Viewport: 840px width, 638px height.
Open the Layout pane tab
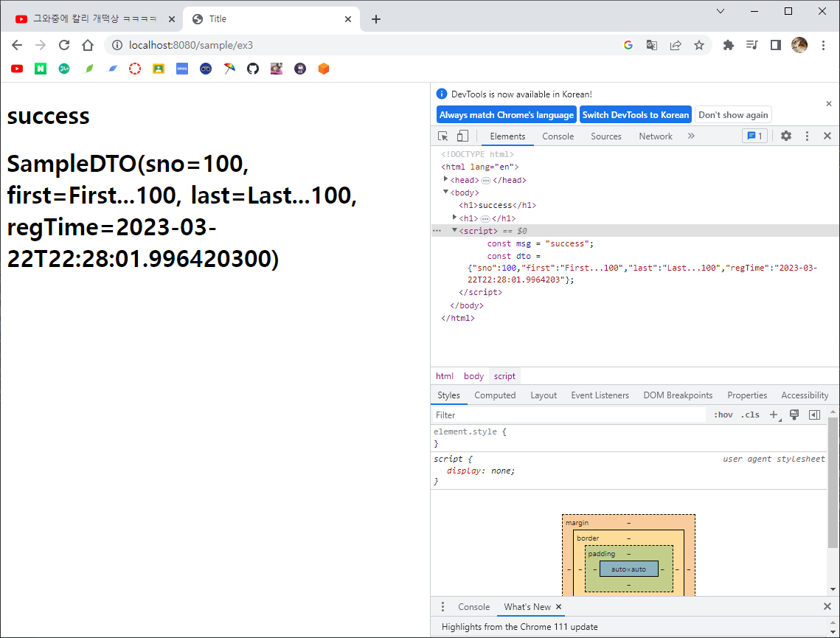(544, 395)
